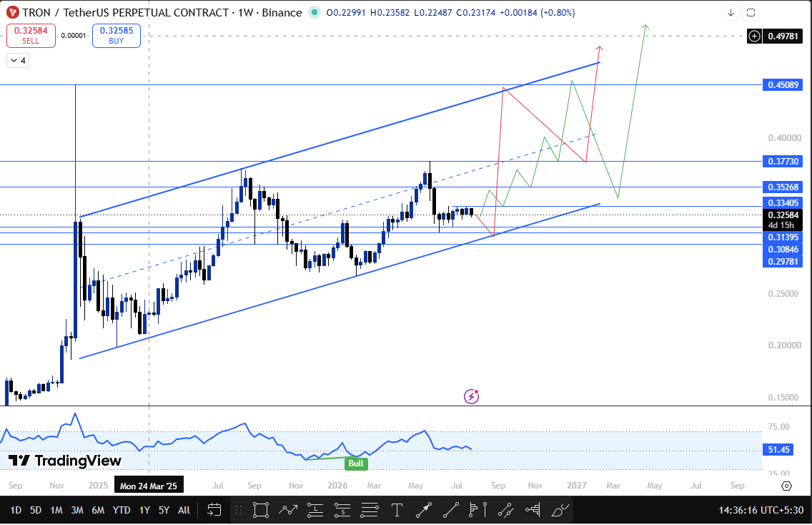Click the date label Mon 24 Mar '25
The width and height of the screenshot is (812, 525).
click(x=149, y=486)
